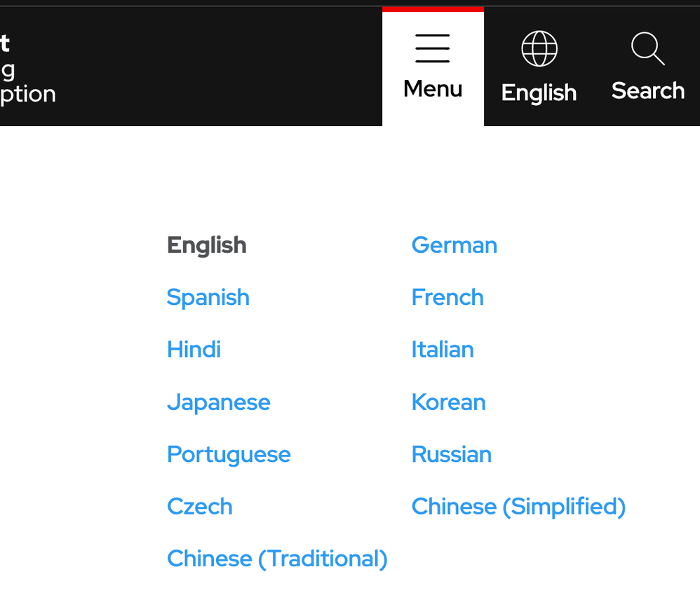Change language to Italian
Image resolution: width=700 pixels, height=614 pixels.
(443, 349)
